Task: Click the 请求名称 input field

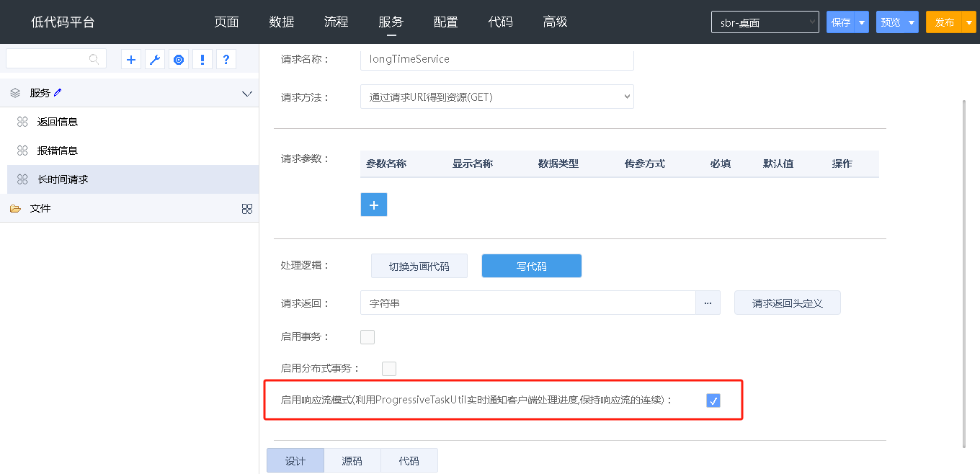Action: (496, 59)
